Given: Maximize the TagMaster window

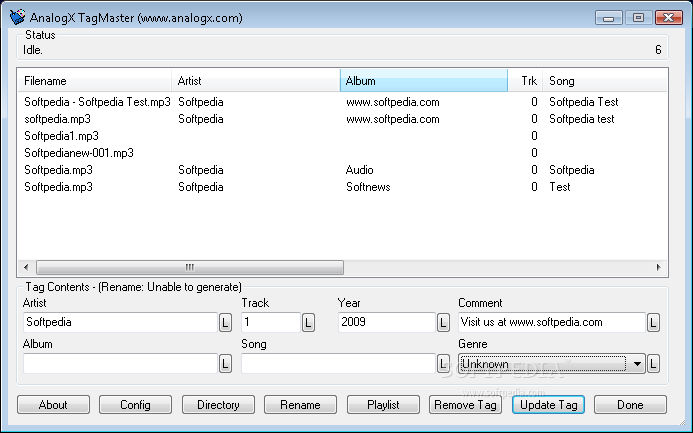Looking at the screenshot, I should pyautogui.click(x=638, y=18).
